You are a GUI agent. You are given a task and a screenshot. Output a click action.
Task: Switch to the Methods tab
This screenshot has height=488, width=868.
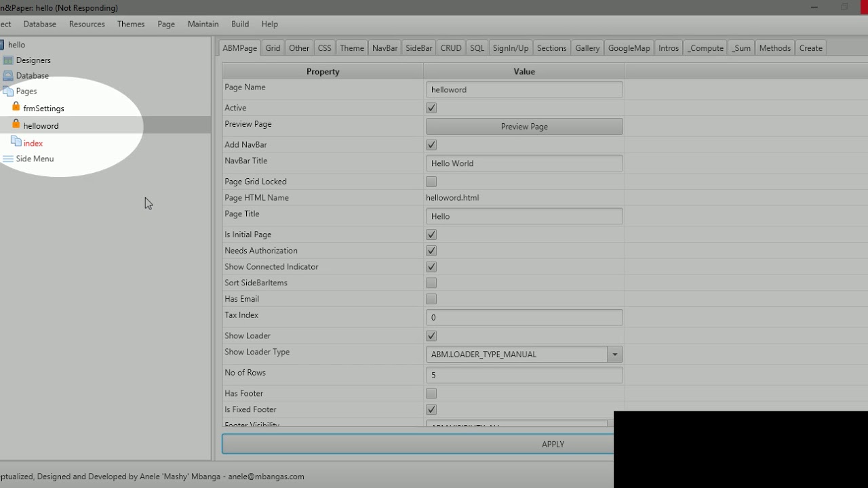coord(775,48)
